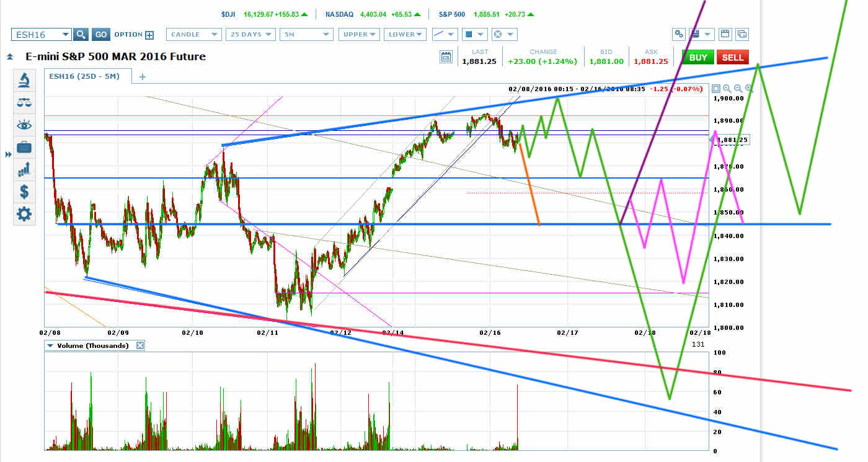Click the last magnifier zoom icon

click(749, 89)
